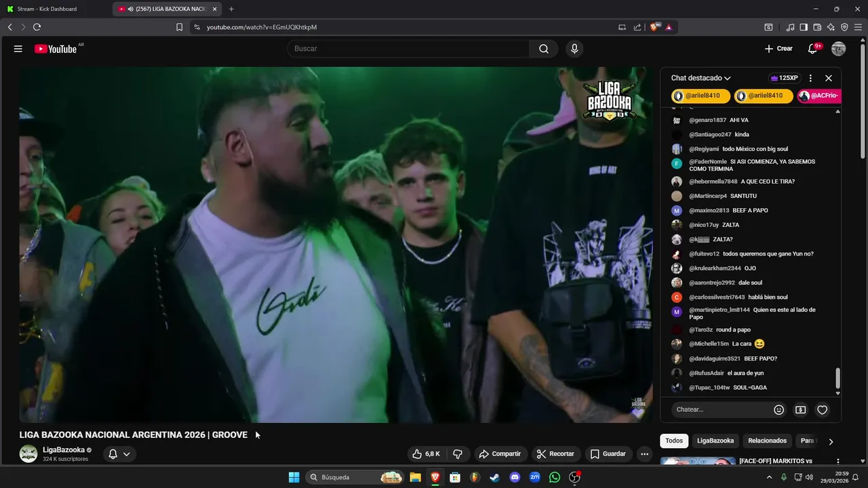The height and width of the screenshot is (488, 868).
Task: Click the video player area
Action: point(336,245)
